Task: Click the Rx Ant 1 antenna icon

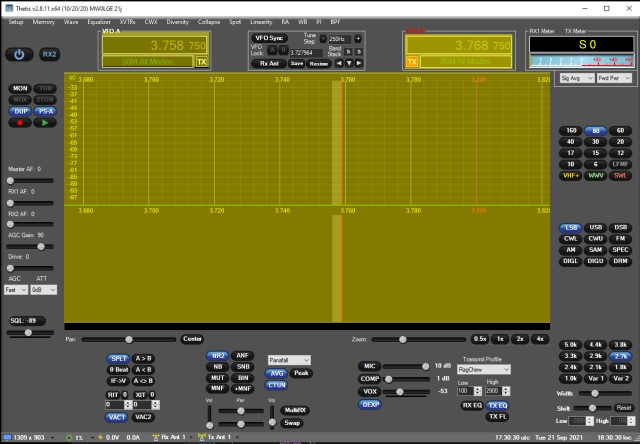Action: tap(156, 437)
